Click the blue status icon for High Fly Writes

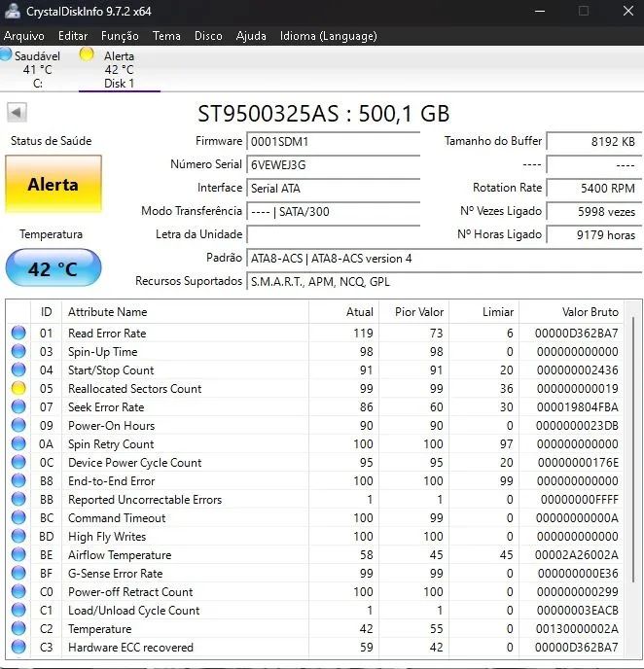click(18, 537)
